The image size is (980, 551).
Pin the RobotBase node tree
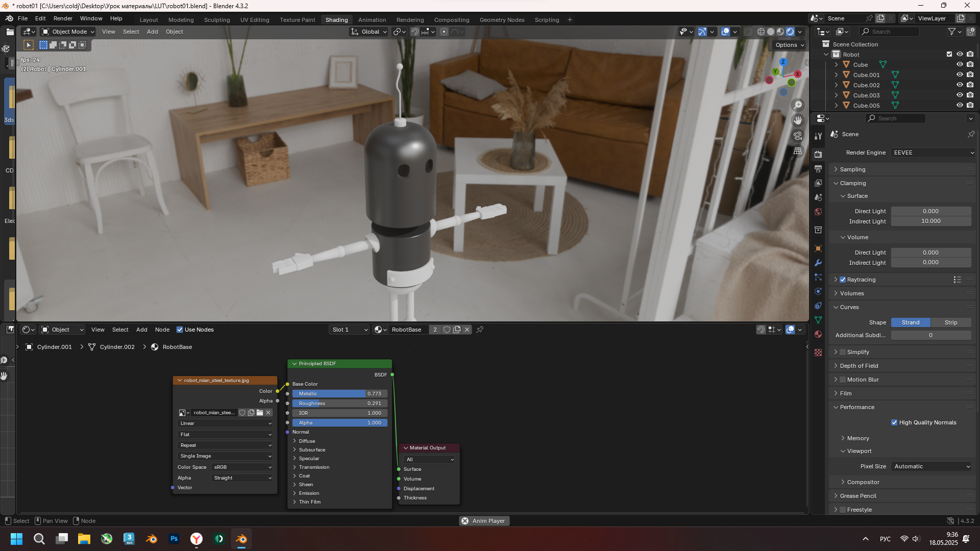(480, 330)
